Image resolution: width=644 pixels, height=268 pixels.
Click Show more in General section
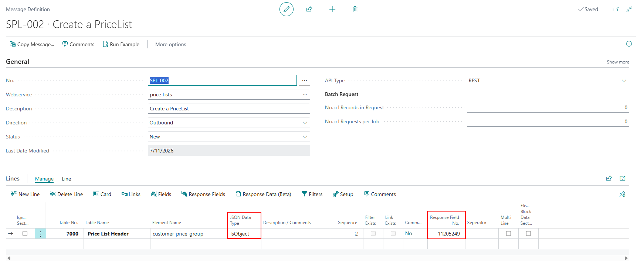tap(618, 62)
